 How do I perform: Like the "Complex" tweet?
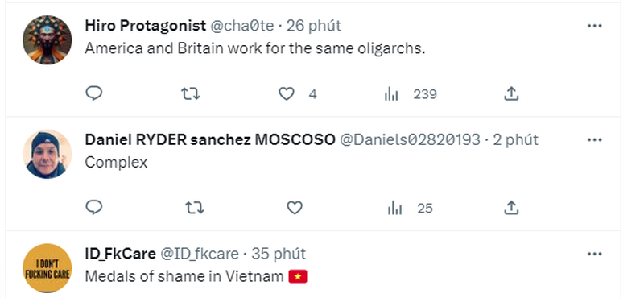point(295,208)
